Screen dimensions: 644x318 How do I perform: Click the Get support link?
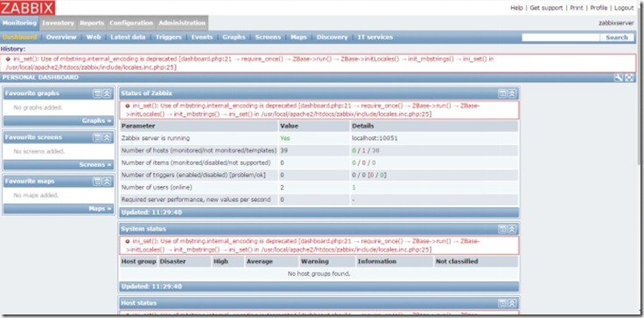[x=546, y=8]
